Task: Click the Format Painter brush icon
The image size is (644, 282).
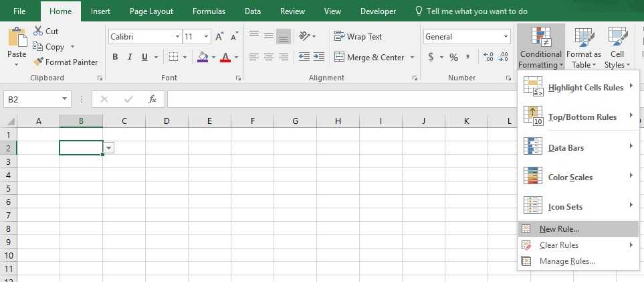Action: [39, 62]
